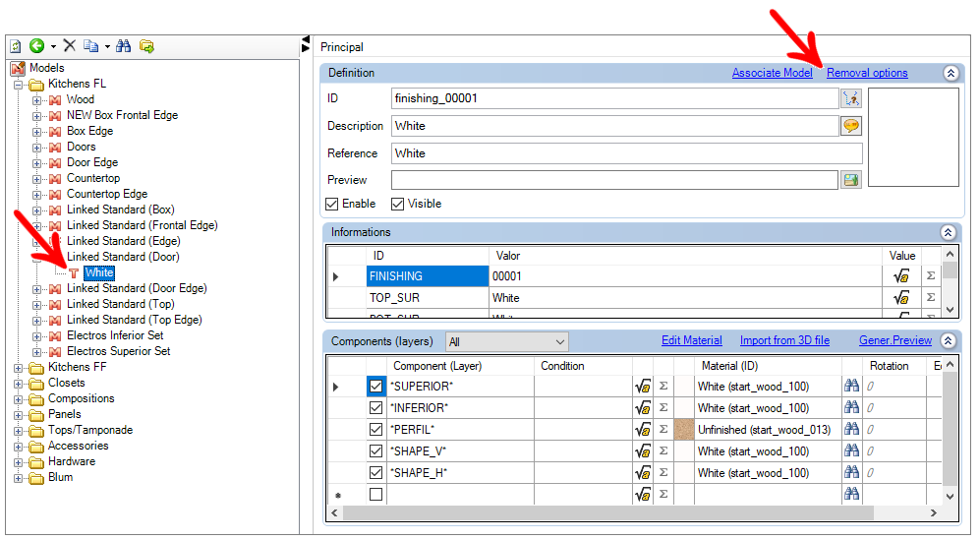Collapse the Components section

click(x=949, y=341)
